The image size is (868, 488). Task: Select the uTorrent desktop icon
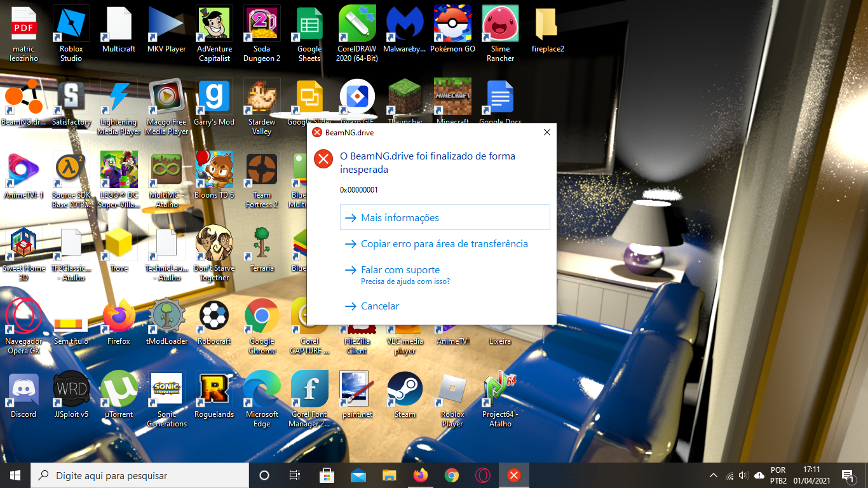pos(119,395)
